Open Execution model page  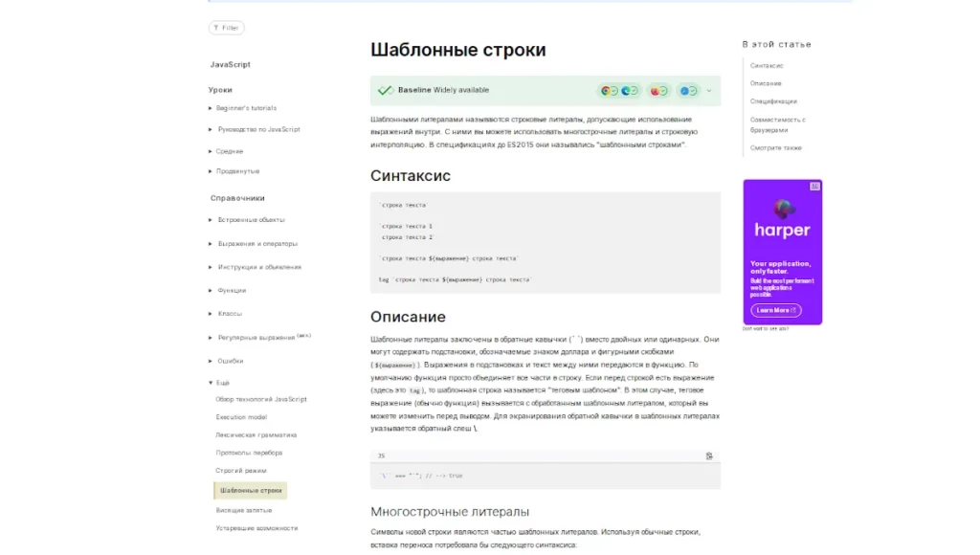pyautogui.click(x=241, y=417)
